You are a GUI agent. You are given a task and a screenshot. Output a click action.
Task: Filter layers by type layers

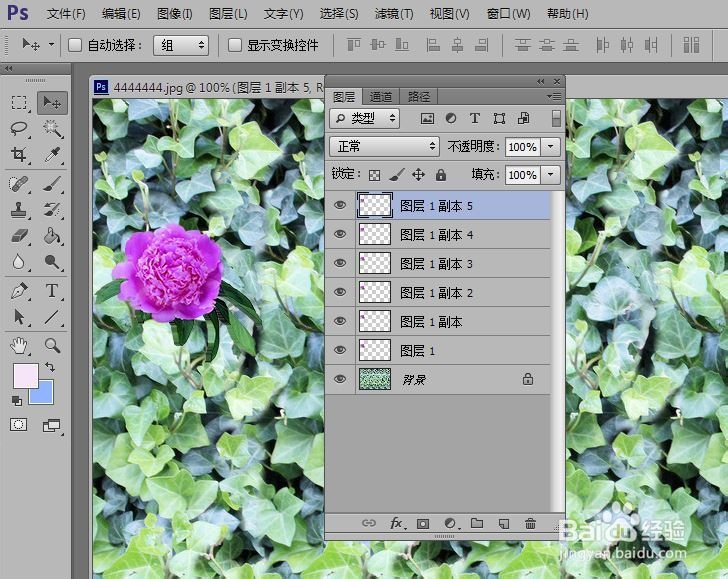pos(474,118)
